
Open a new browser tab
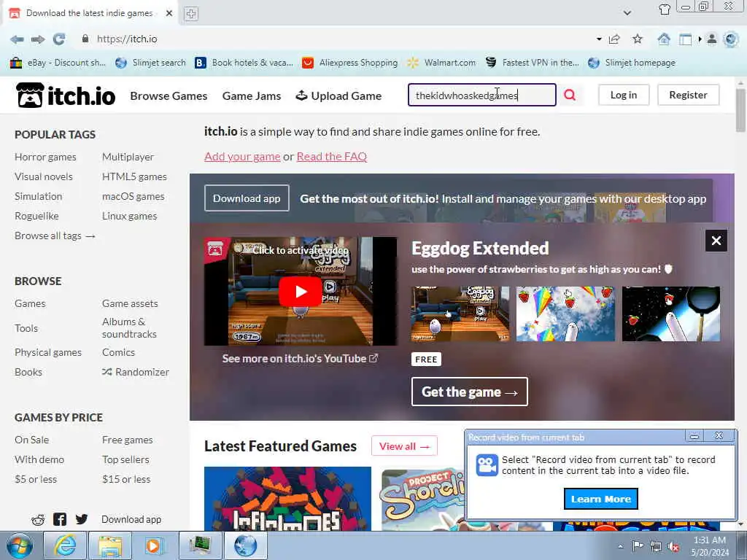(x=191, y=13)
